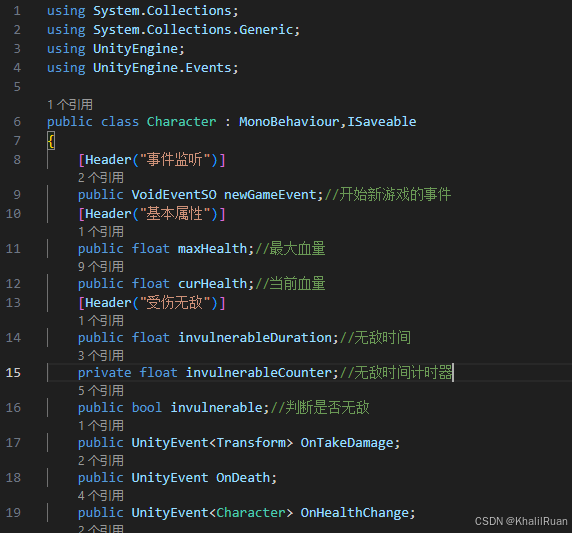The image size is (572, 533).
Task: Click 'OnHealthChange' event name
Action: (355, 513)
